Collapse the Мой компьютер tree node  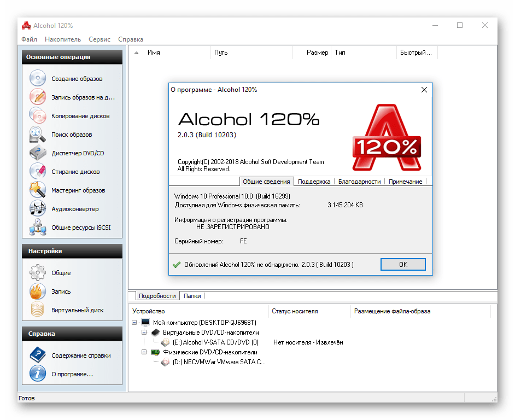point(134,323)
